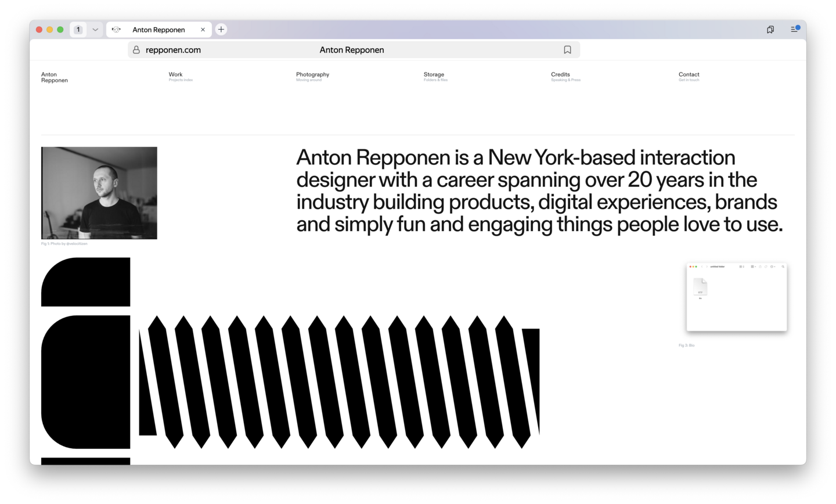Screen dimensions: 836x504
Task: Close the Anton Repponen tab
Action: pos(203,30)
